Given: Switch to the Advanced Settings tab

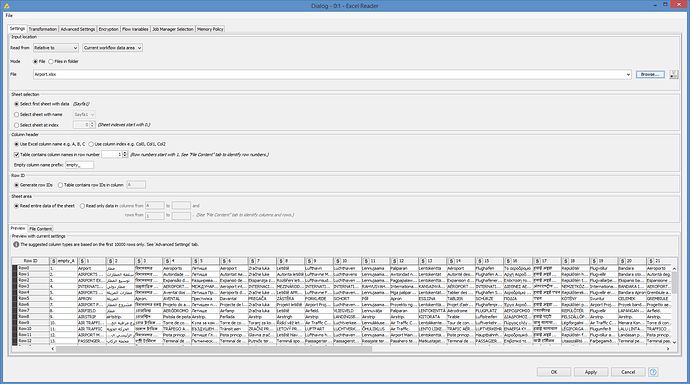Looking at the screenshot, I should coord(77,29).
